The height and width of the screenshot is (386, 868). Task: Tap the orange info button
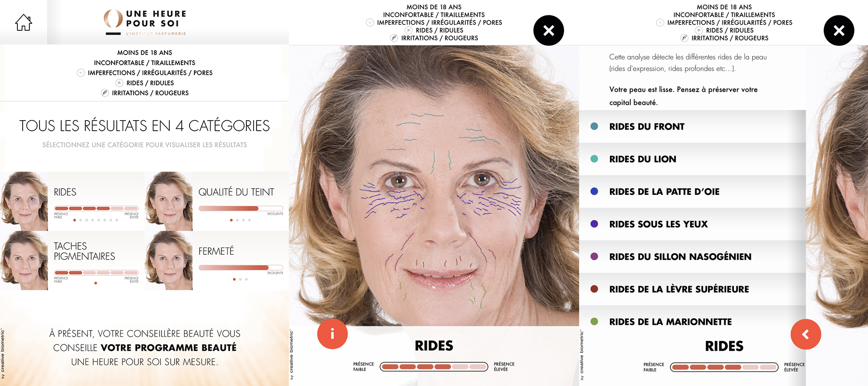(332, 334)
